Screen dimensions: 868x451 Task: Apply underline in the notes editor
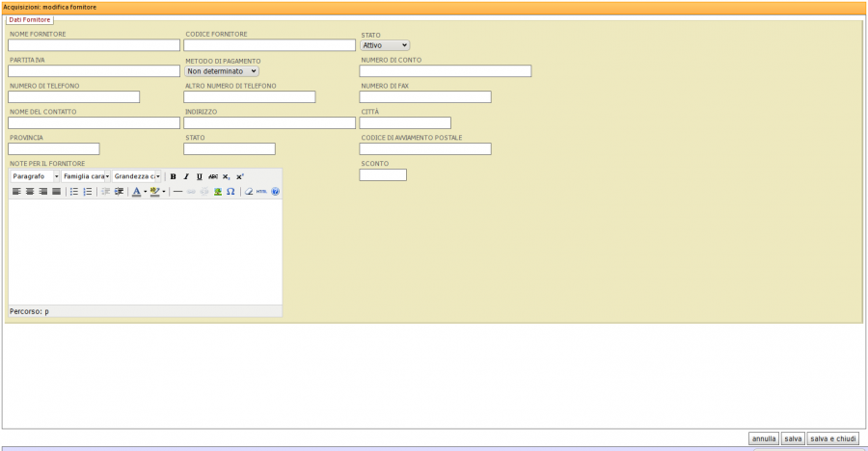[200, 176]
